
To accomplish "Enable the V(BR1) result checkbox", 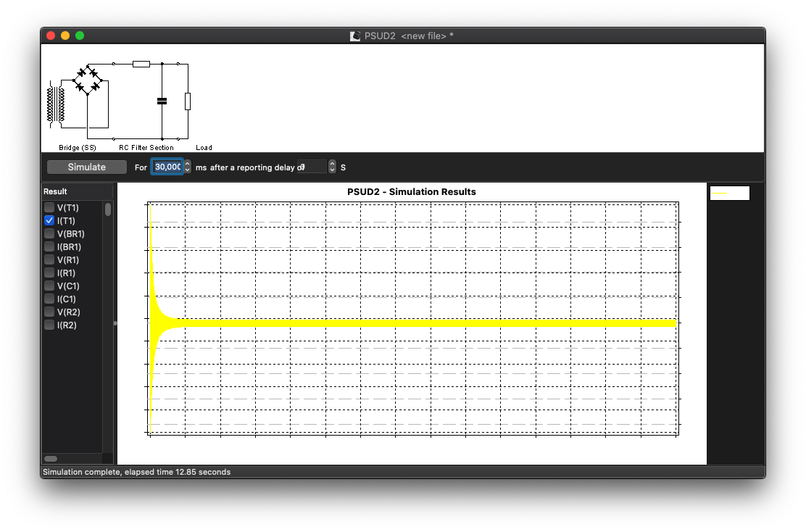I will click(x=49, y=234).
